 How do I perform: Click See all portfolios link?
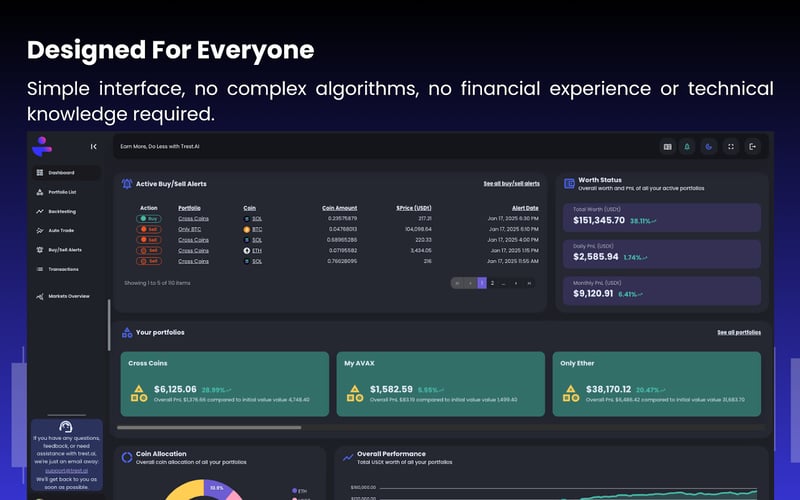pos(739,333)
